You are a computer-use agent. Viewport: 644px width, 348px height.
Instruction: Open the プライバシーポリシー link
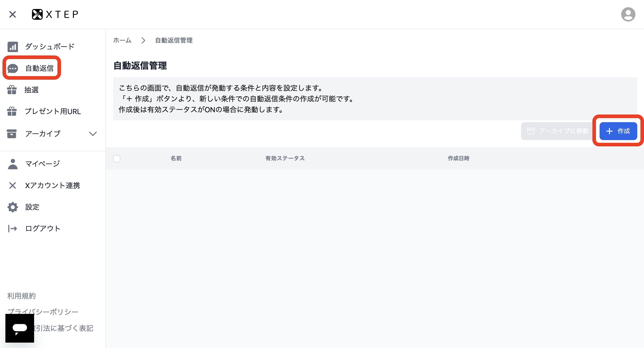(x=43, y=312)
